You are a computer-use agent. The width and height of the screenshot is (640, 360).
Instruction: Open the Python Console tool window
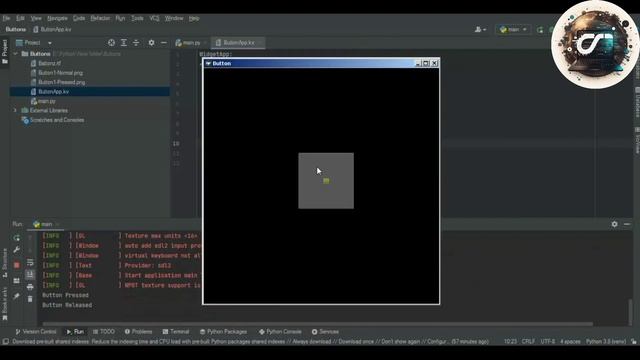click(280, 332)
